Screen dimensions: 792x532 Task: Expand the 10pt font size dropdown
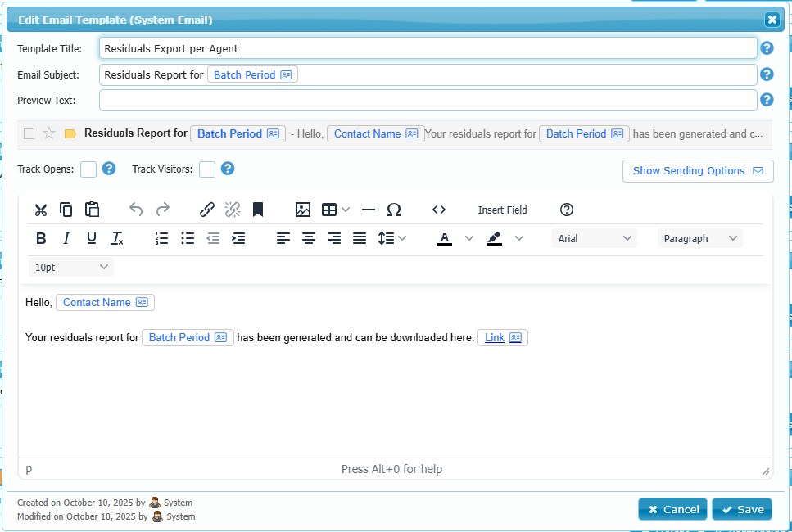(71, 267)
